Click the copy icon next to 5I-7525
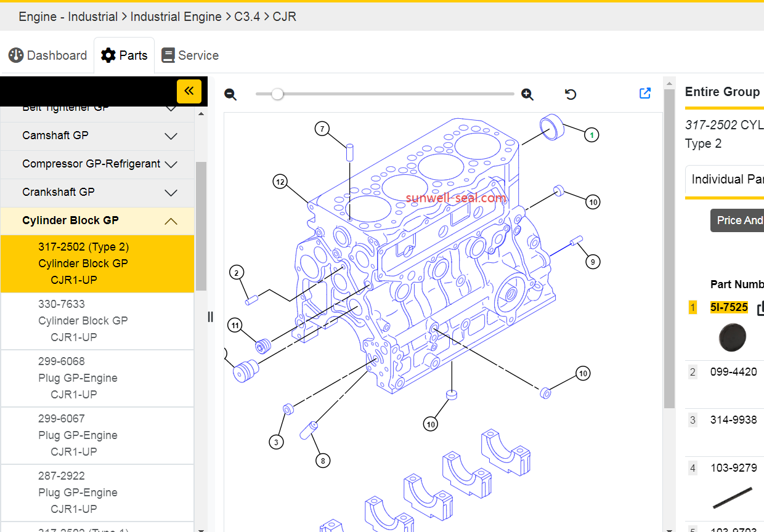The image size is (764, 532). click(x=760, y=308)
